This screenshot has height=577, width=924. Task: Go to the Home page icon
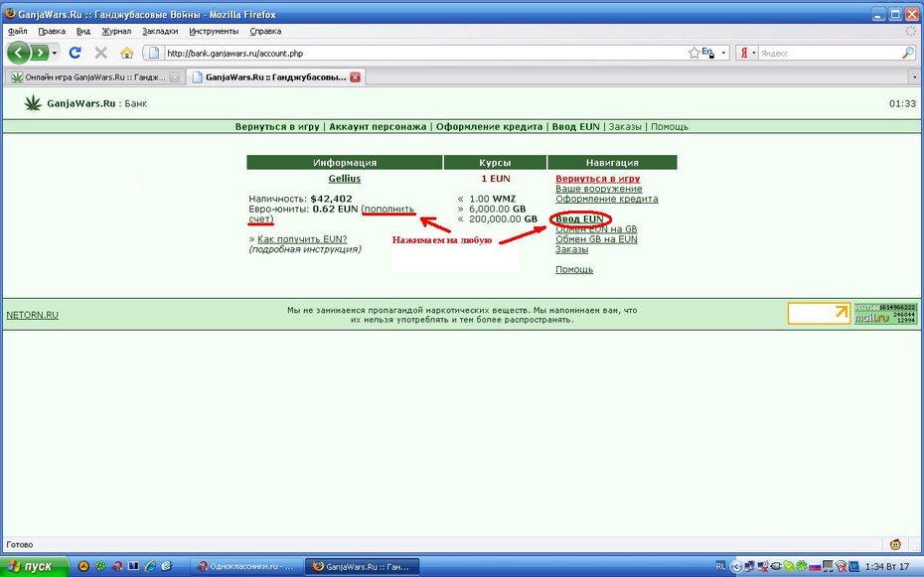click(x=127, y=53)
